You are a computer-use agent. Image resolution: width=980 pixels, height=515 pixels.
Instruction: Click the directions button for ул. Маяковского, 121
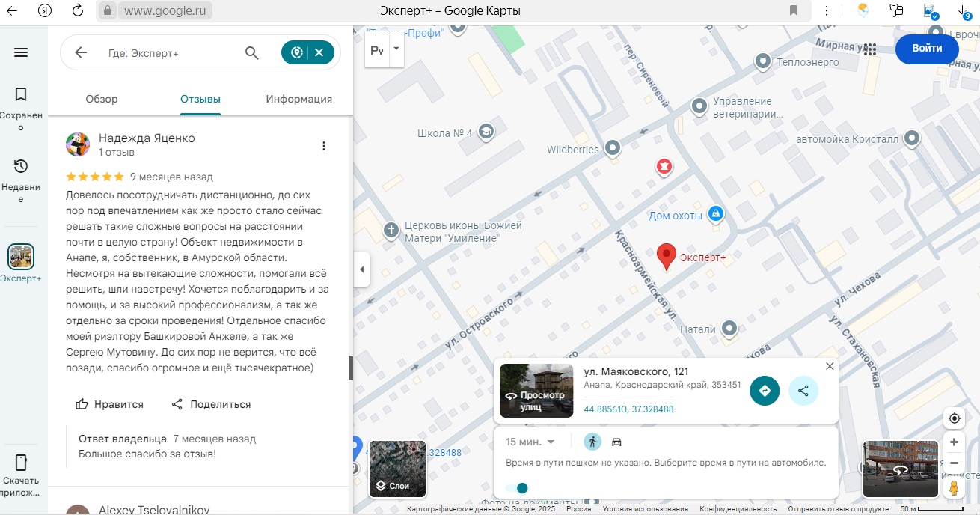[x=765, y=390]
